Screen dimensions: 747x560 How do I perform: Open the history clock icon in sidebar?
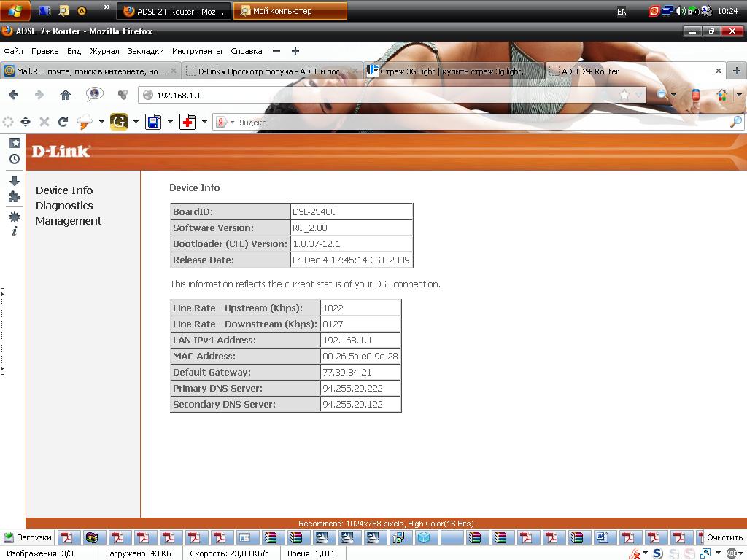(x=14, y=159)
